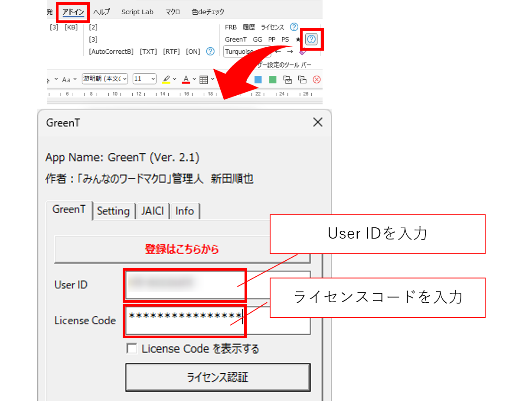Open the Aa change case dropdown
The width and height of the screenshot is (532, 401).
[x=69, y=79]
